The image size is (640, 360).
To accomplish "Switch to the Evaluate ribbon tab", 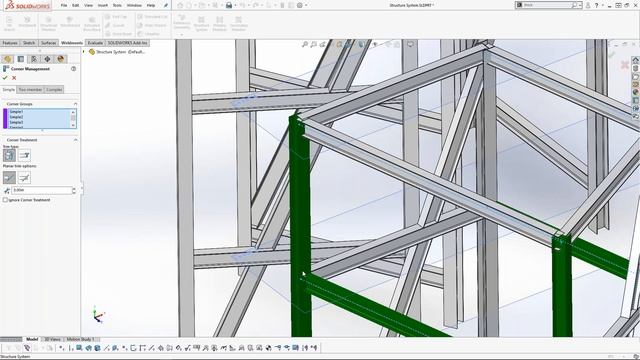I will point(95,43).
